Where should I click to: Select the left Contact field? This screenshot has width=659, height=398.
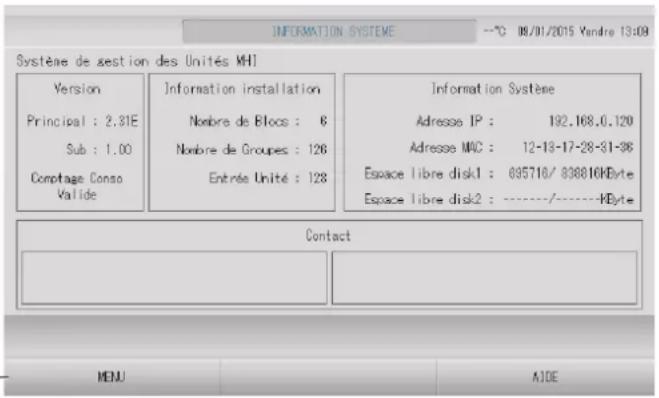coord(174,277)
